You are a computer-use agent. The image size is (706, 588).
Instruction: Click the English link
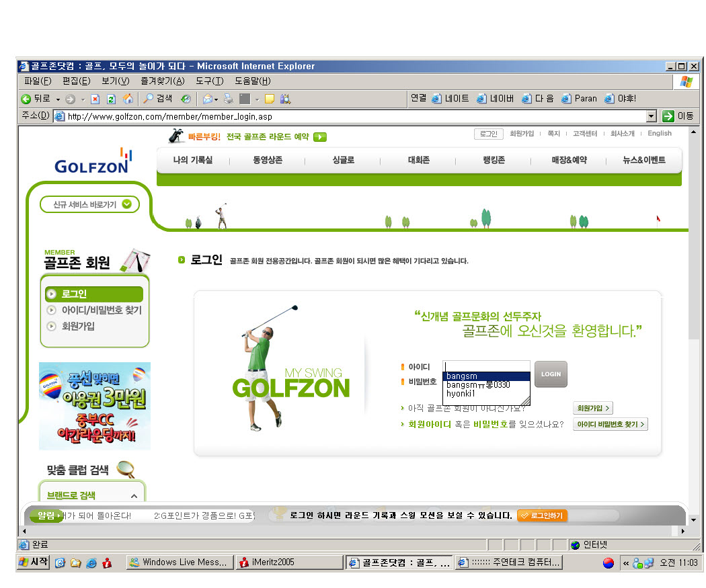[659, 133]
